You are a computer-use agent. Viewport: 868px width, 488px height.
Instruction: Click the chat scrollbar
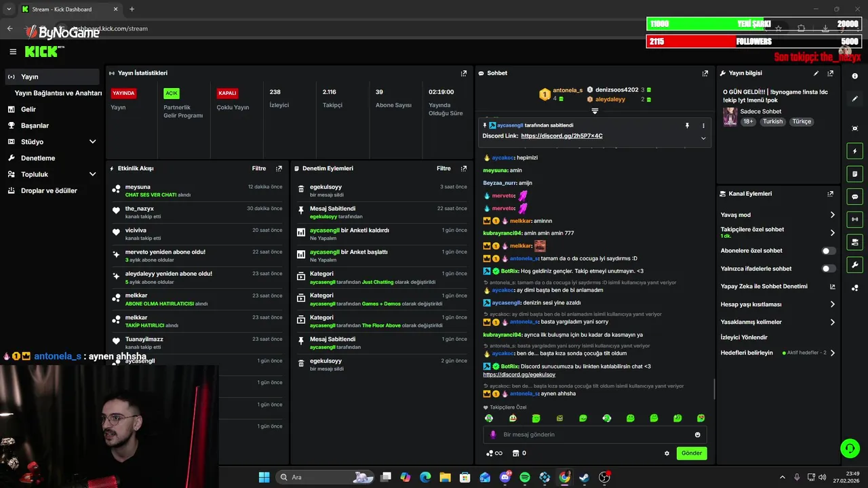click(x=714, y=388)
